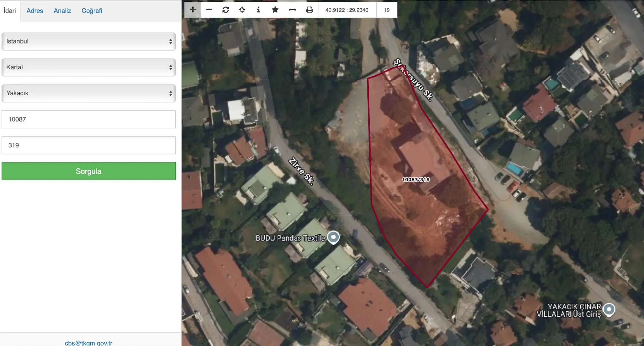Click the Yakacık Çınar Villaları map pin
644x346 pixels.
609,310
